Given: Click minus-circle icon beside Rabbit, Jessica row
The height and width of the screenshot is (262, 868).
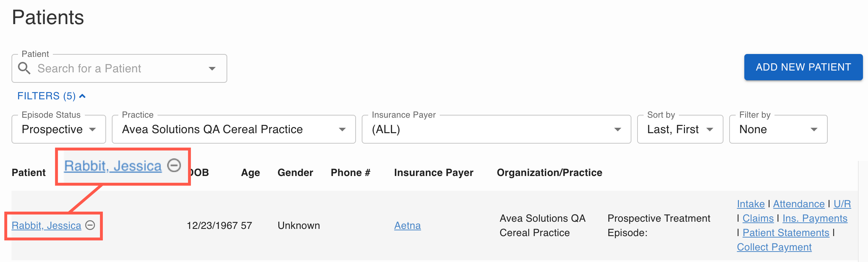Looking at the screenshot, I should (90, 225).
